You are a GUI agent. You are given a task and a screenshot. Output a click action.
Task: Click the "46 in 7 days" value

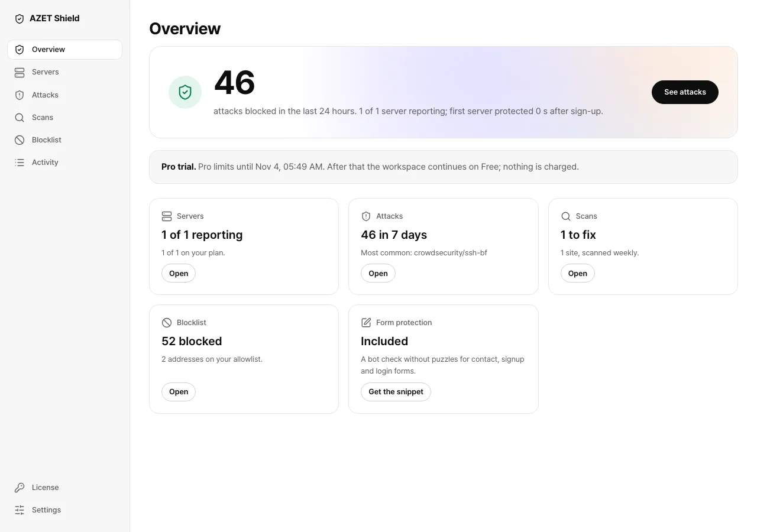click(x=394, y=235)
